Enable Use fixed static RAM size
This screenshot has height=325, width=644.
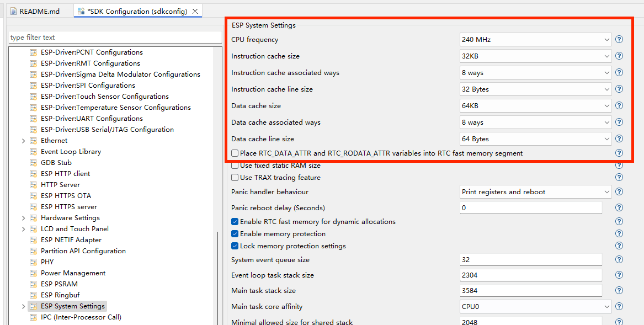tap(235, 165)
